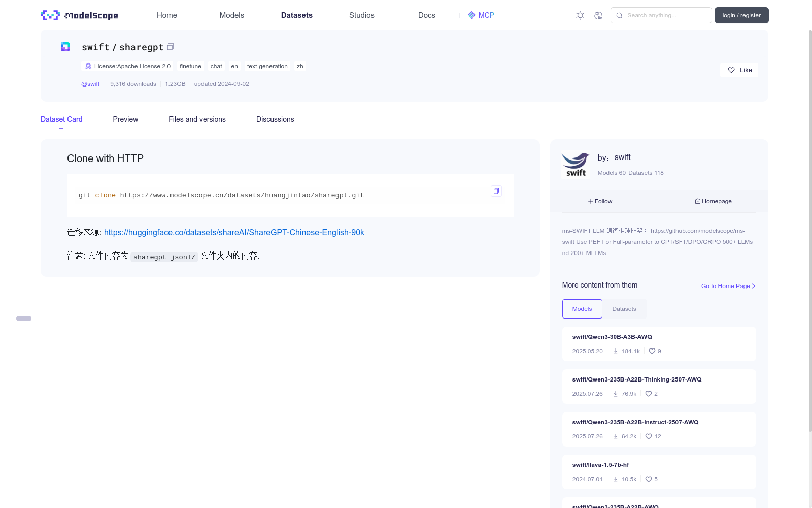This screenshot has height=508, width=812.
Task: Click heart icon on Instruct-2507-AWQ card
Action: point(649,436)
